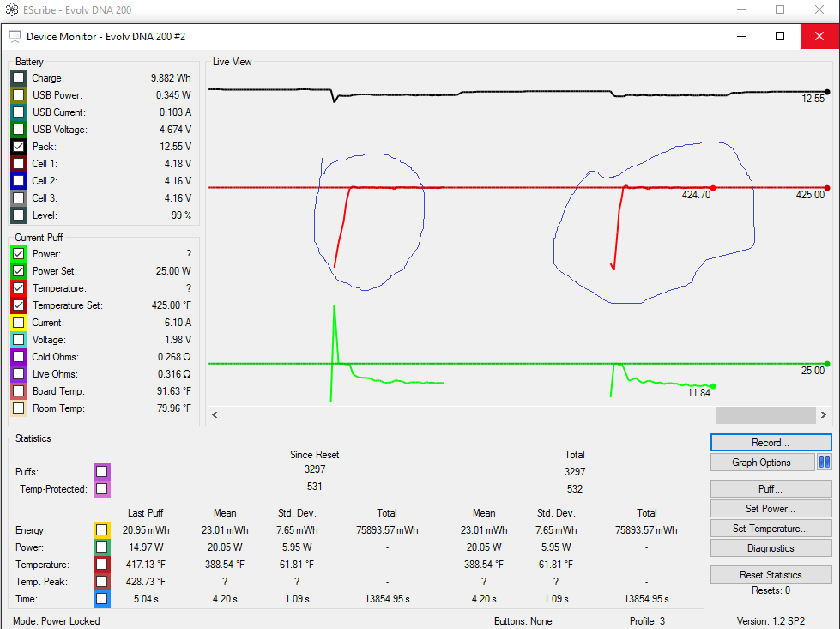Click the Device Monitor window icon
This screenshot has height=629, width=840.
(x=15, y=36)
